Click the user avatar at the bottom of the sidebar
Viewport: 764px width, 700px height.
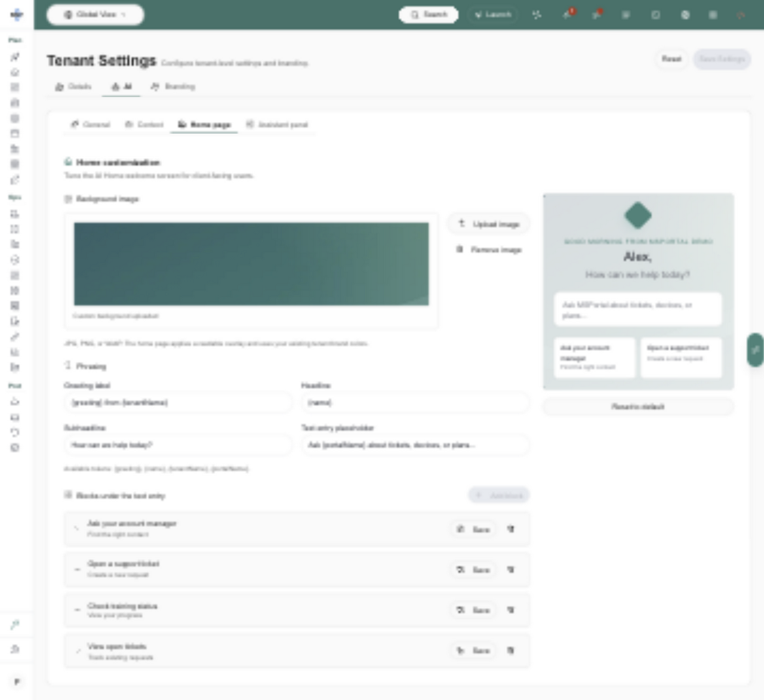tap(16, 682)
